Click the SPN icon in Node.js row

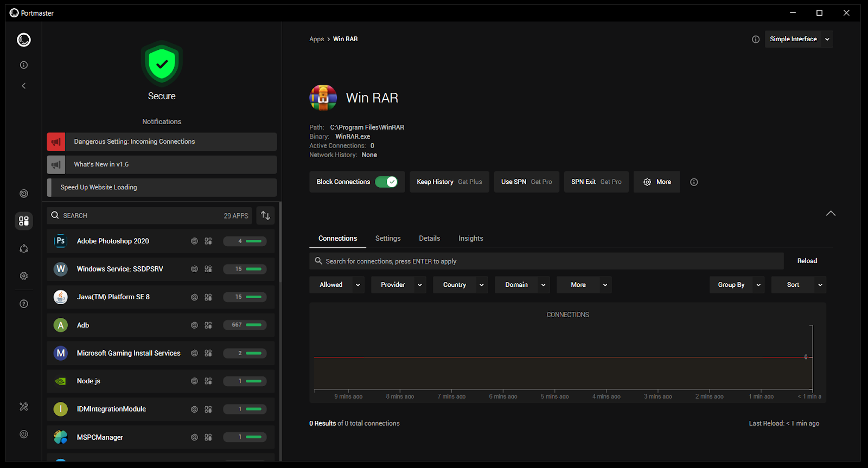194,381
